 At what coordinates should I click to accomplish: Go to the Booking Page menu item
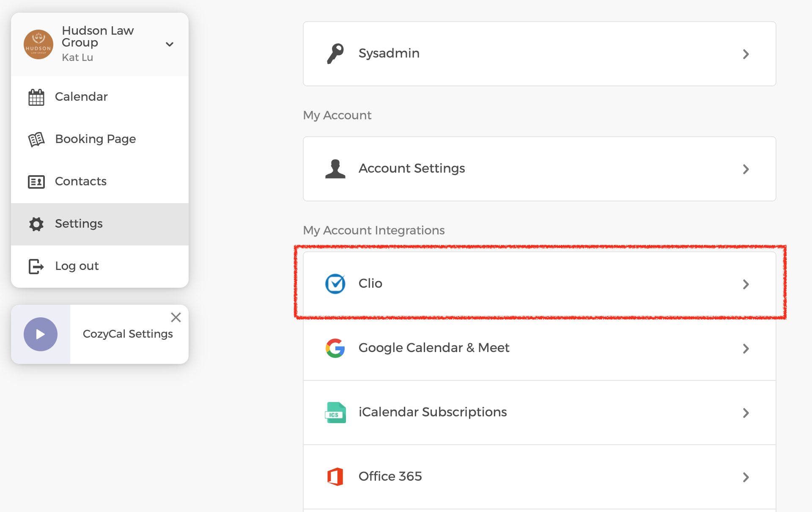click(x=100, y=140)
